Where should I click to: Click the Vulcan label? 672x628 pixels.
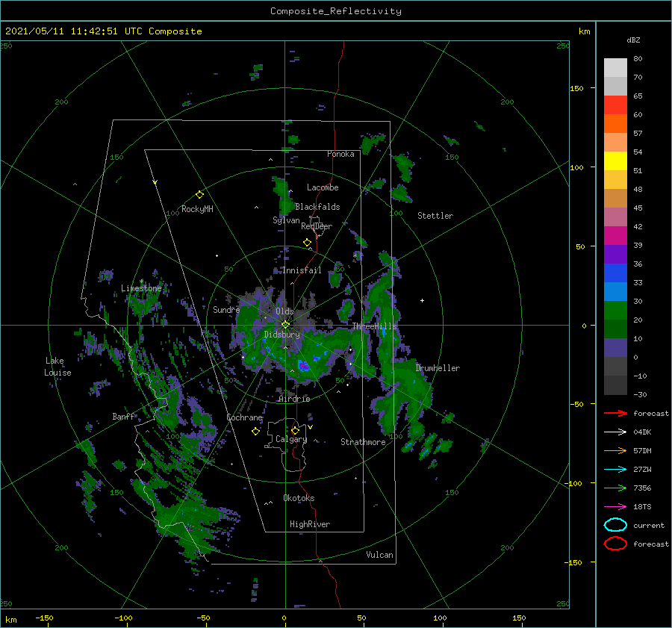pos(379,555)
